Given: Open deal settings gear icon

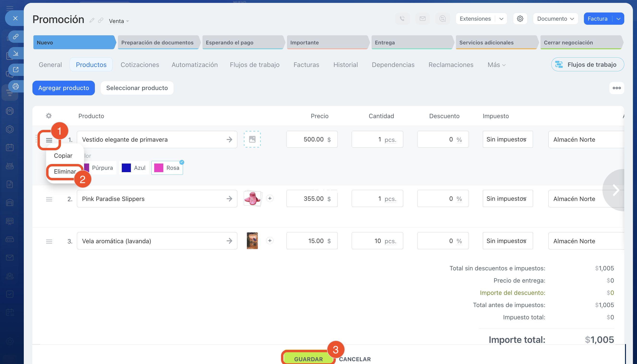Looking at the screenshot, I should 520,19.
